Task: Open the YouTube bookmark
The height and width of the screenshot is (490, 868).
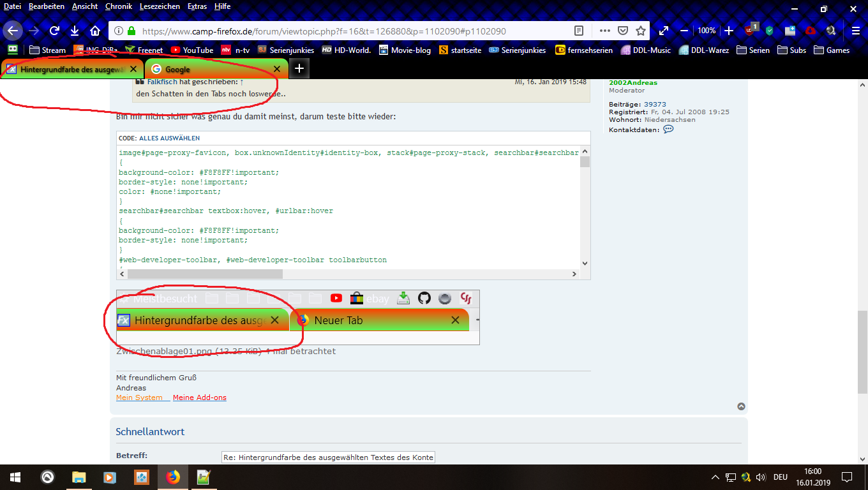Action: 192,50
